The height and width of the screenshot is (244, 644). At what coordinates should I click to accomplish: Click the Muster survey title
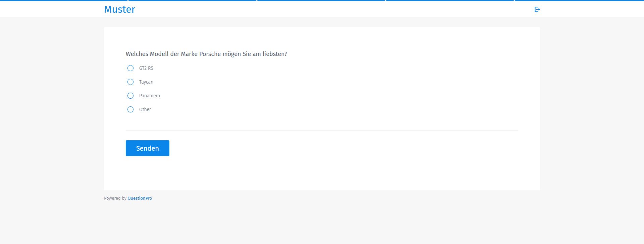pos(119,9)
